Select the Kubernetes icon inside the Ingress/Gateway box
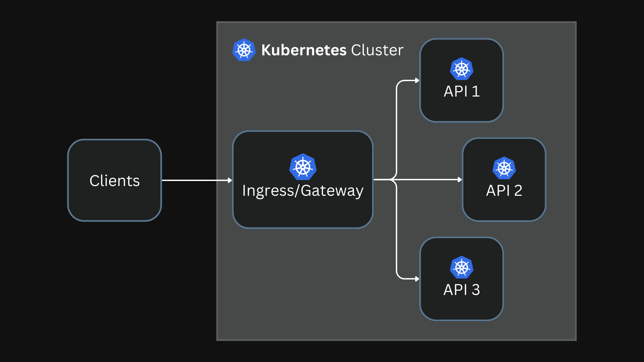Image resolution: width=644 pixels, height=362 pixels. point(302,167)
